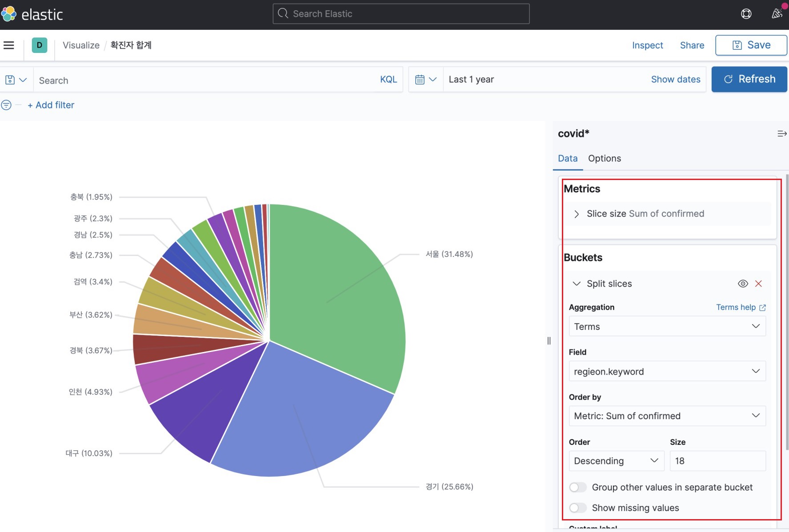Click the 부산 (3.62%) label
The width and height of the screenshot is (789, 532).
91,315
